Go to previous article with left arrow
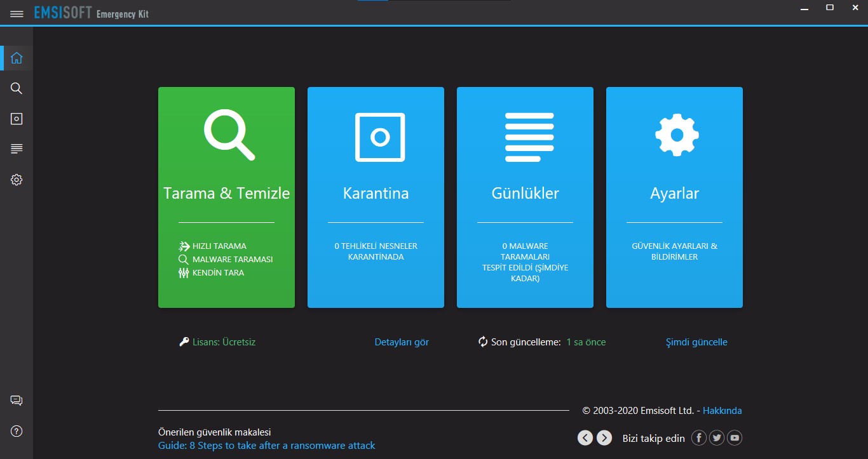This screenshot has height=459, width=868. 585,437
